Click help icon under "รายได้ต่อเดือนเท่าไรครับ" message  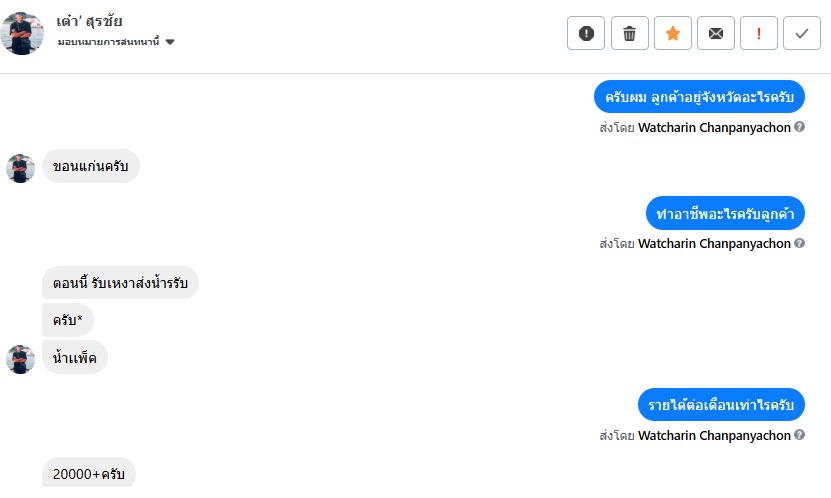[x=800, y=436]
